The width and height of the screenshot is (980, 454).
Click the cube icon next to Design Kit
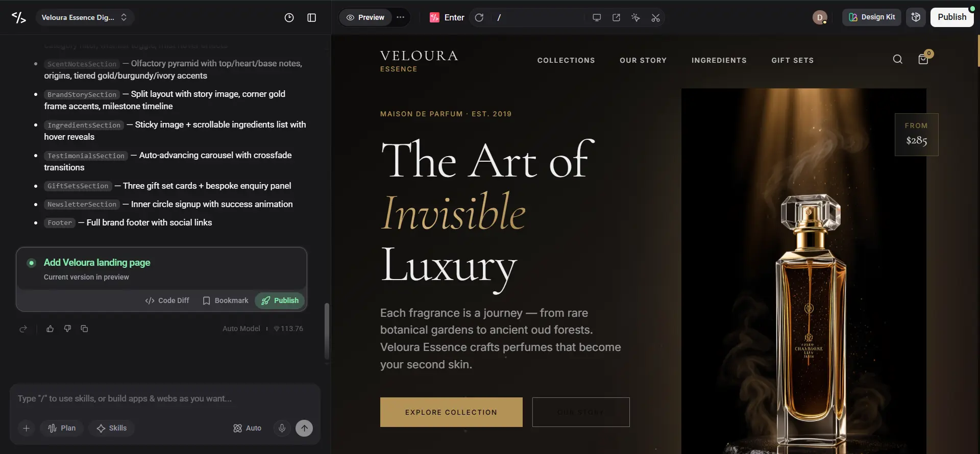(x=916, y=17)
